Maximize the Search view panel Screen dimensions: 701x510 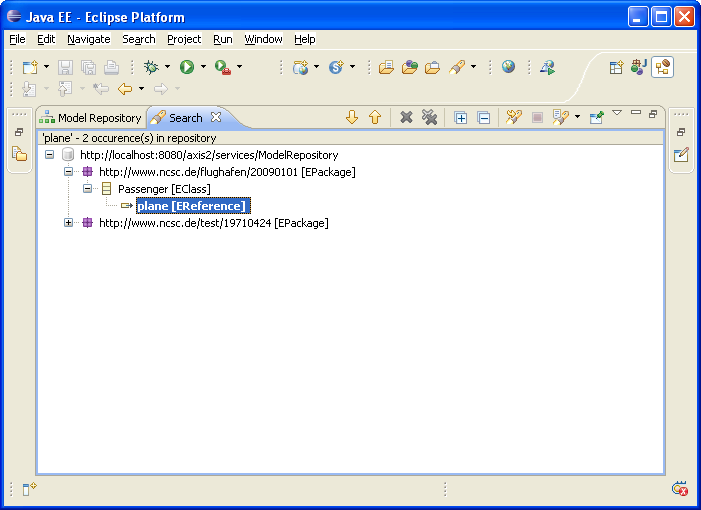click(653, 114)
